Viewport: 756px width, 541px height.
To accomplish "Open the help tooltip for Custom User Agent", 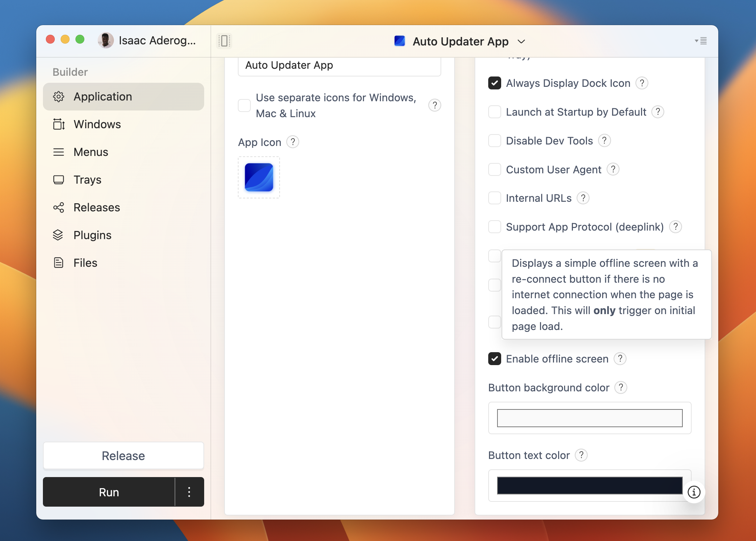I will point(613,169).
